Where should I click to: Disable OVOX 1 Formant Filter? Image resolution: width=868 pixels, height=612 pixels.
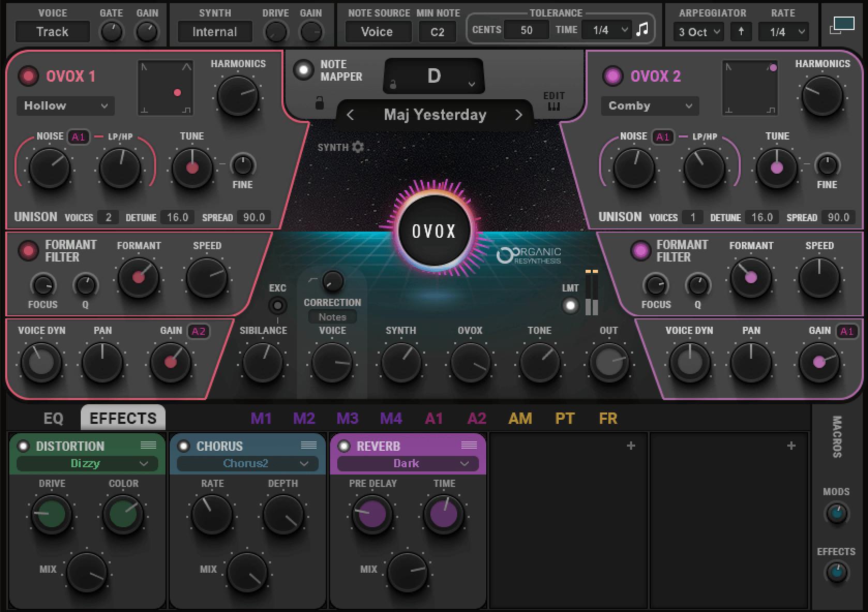pyautogui.click(x=28, y=251)
